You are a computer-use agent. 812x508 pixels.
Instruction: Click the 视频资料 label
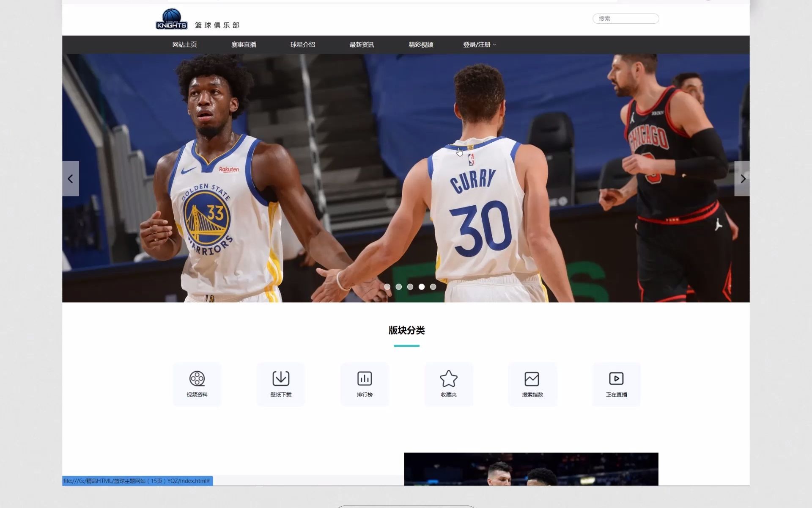point(197,395)
